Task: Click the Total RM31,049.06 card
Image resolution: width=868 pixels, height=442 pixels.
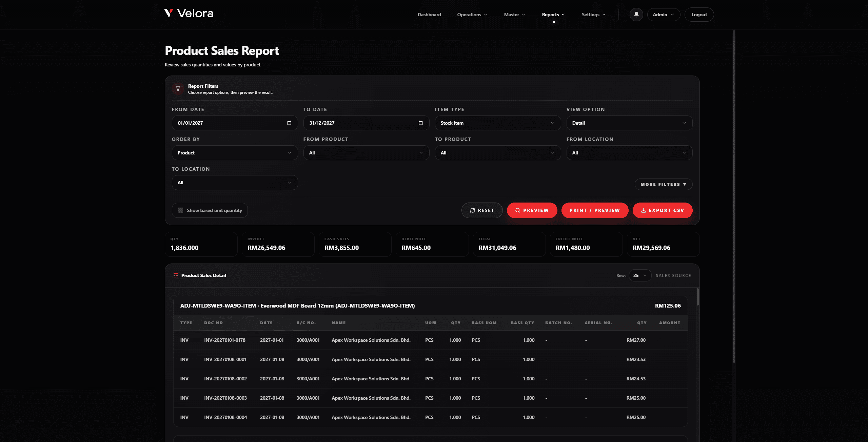Action: (509, 244)
